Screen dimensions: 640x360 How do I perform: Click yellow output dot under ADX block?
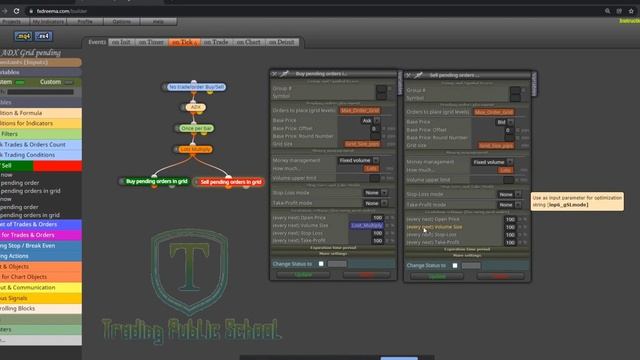[x=199, y=112]
